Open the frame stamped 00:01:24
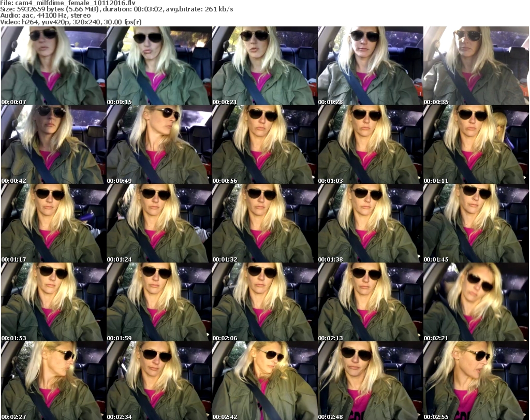The width and height of the screenshot is (530, 420). 159,223
